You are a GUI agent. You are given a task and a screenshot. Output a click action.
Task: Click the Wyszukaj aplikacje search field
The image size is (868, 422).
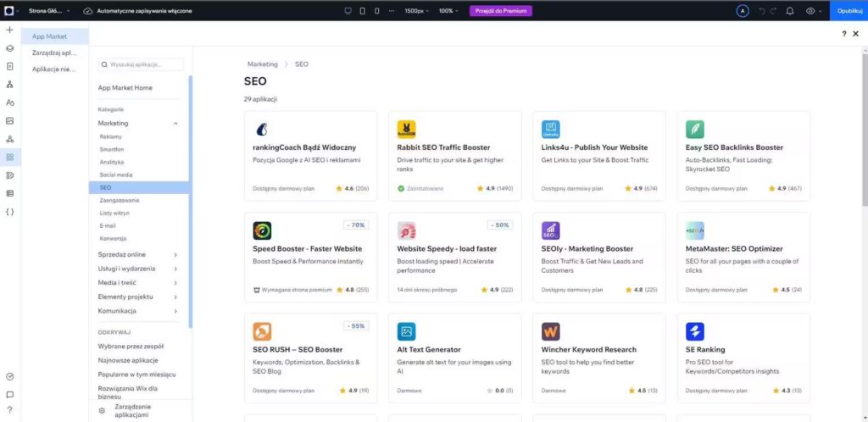(141, 64)
